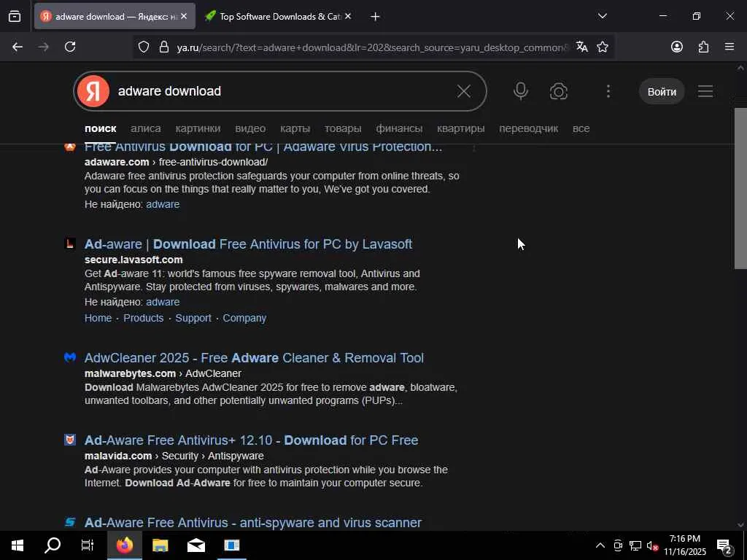Show hidden system tray icons
The height and width of the screenshot is (560, 747).
(600, 545)
